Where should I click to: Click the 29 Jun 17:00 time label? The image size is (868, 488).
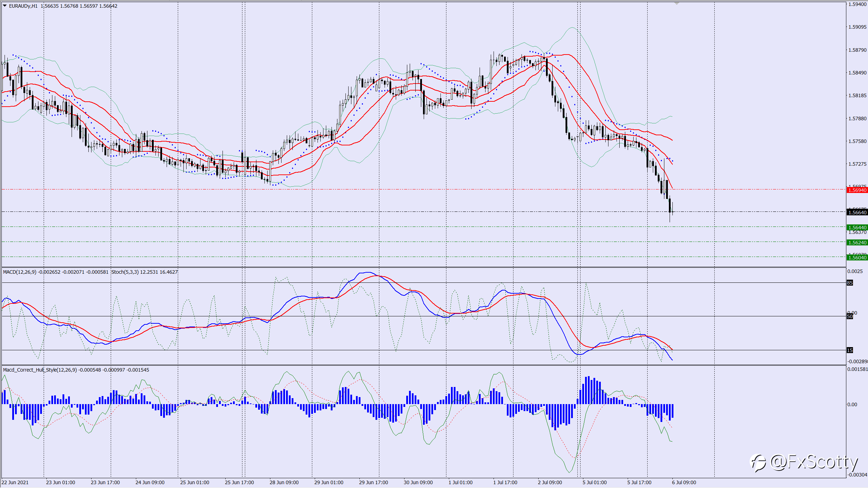point(373,482)
